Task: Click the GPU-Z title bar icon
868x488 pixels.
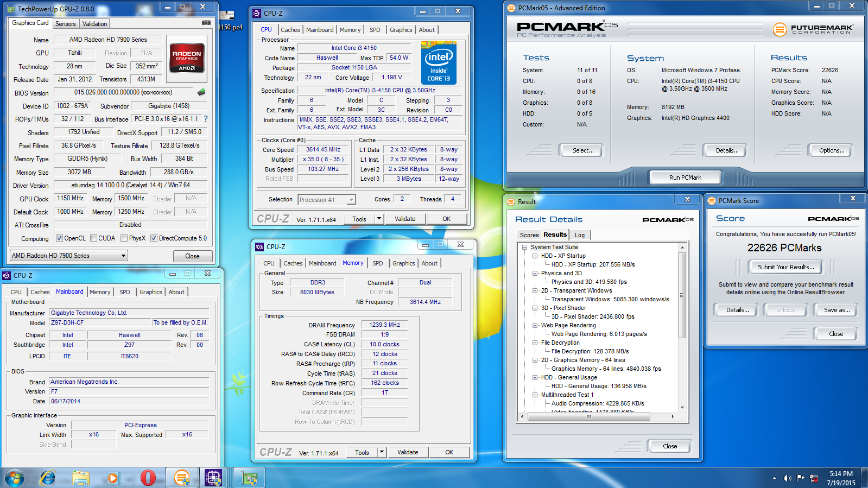Action: [x=11, y=9]
